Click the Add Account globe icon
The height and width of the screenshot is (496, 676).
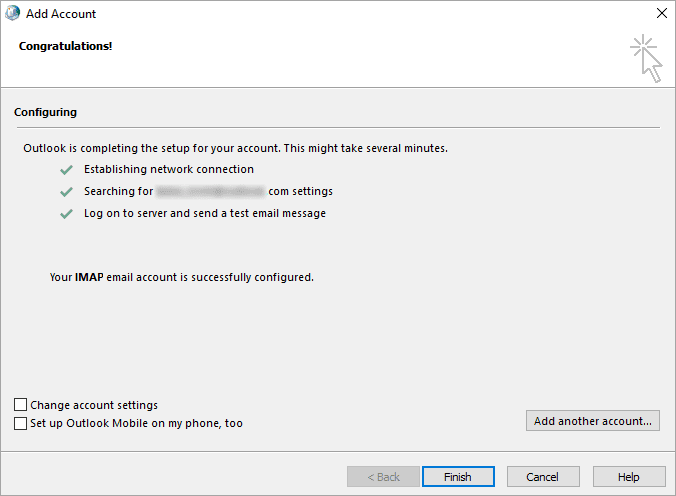click(13, 13)
